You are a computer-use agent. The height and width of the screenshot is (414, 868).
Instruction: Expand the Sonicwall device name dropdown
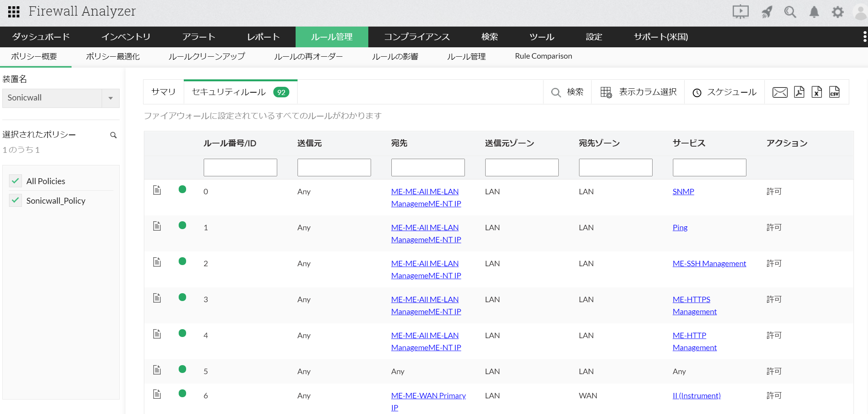[111, 98]
